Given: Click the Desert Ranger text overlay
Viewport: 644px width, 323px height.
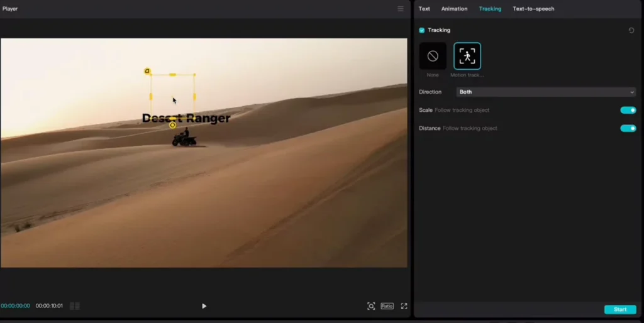Looking at the screenshot, I should click(x=186, y=118).
